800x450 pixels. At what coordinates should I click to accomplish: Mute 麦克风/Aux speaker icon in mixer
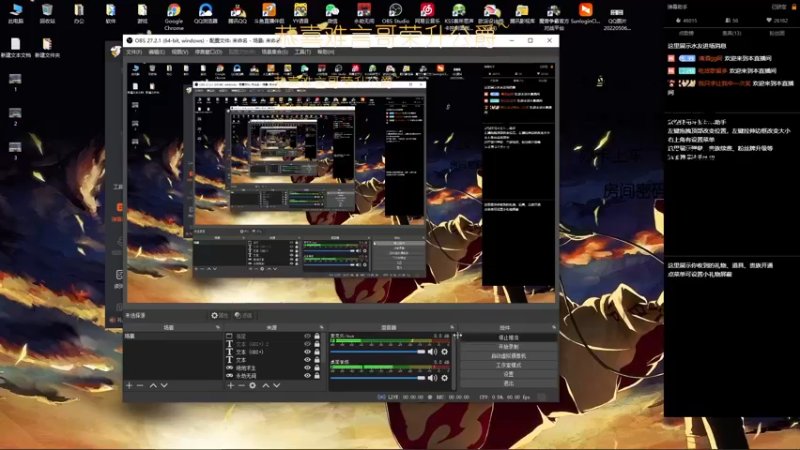tap(433, 352)
